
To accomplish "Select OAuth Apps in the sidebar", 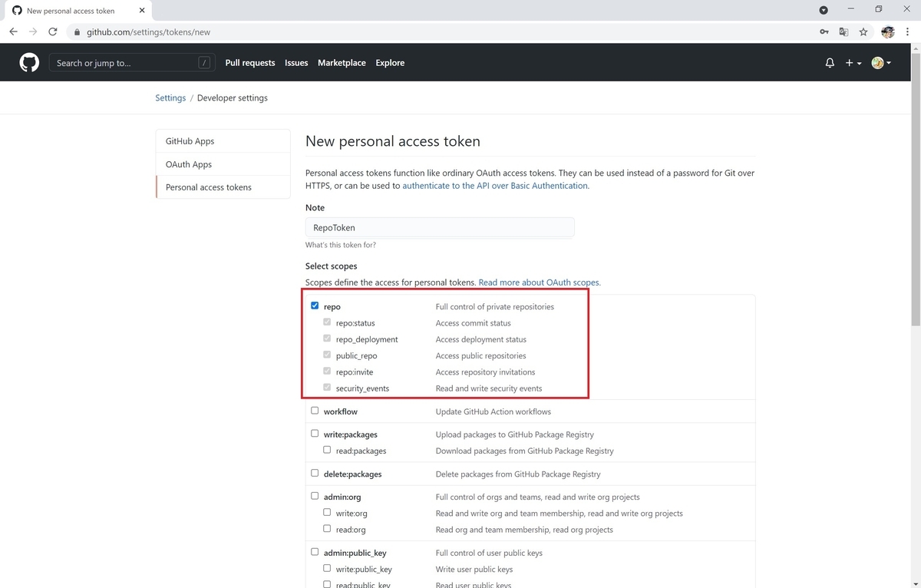I will tap(189, 164).
